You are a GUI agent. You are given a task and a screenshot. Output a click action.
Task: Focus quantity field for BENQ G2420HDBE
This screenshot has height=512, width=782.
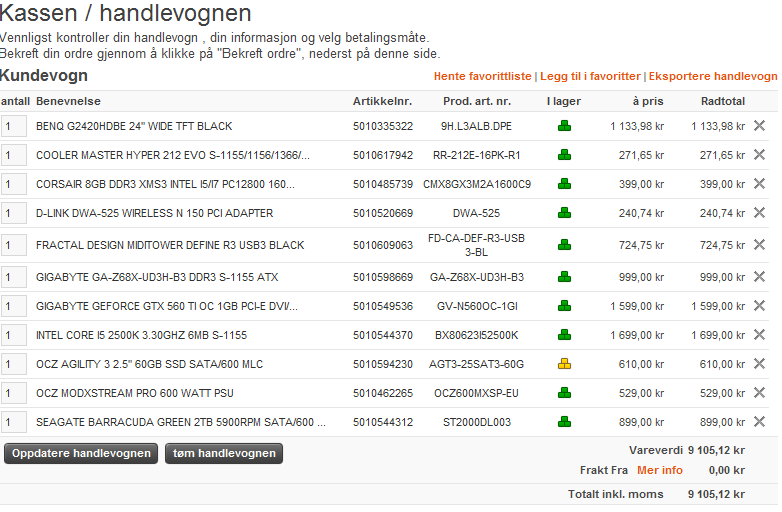click(13, 126)
